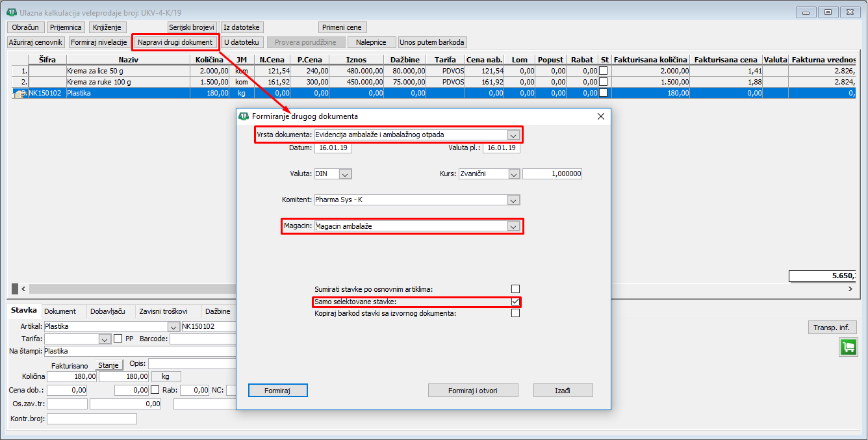Click the green shopping cart icon

click(847, 347)
